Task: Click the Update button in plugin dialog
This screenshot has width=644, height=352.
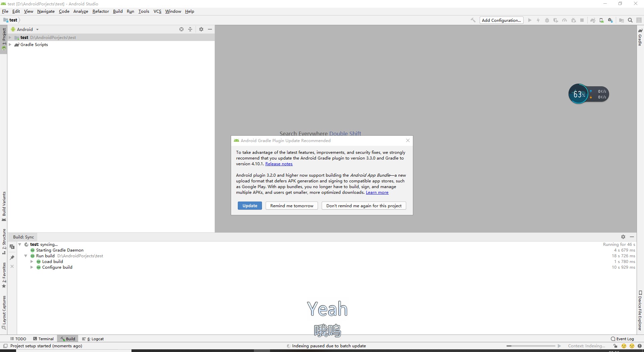Action: coord(250,206)
